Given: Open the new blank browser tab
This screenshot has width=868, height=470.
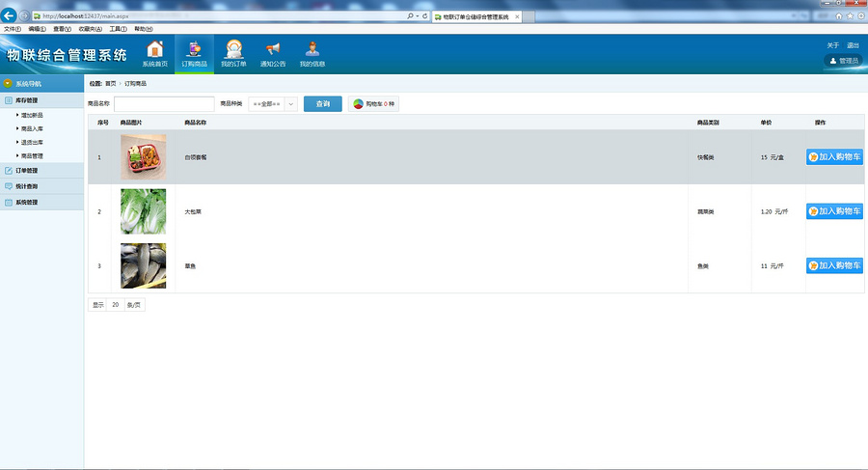Looking at the screenshot, I should [529, 16].
